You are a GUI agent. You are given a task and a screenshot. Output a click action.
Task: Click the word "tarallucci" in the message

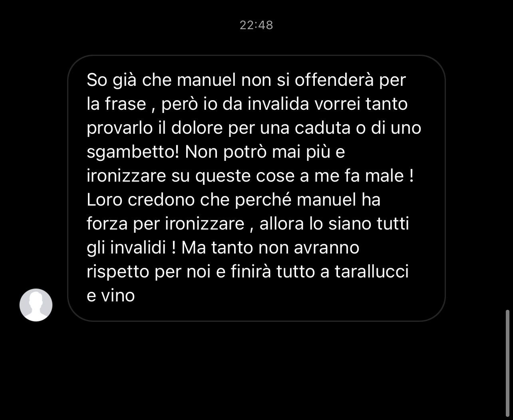372,272
